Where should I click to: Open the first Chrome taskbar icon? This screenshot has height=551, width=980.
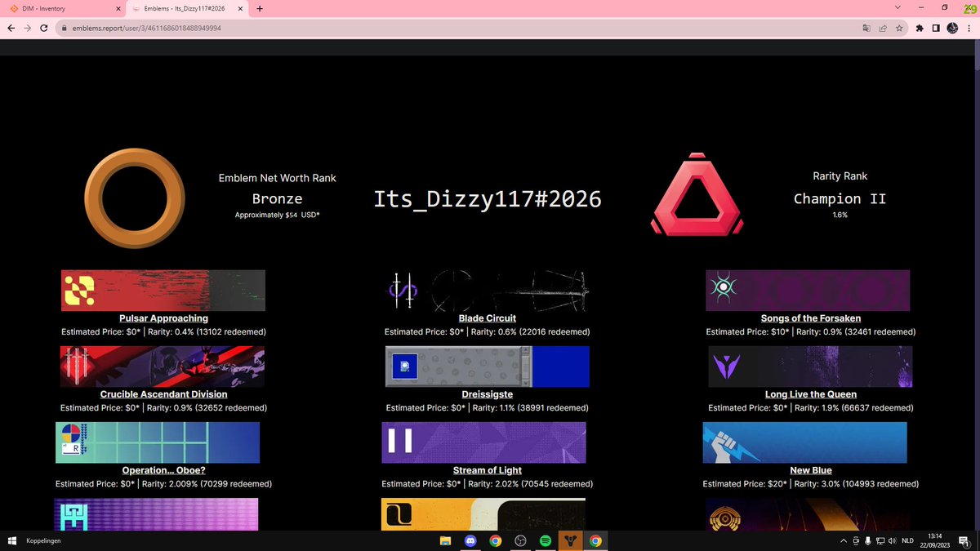[x=495, y=540]
